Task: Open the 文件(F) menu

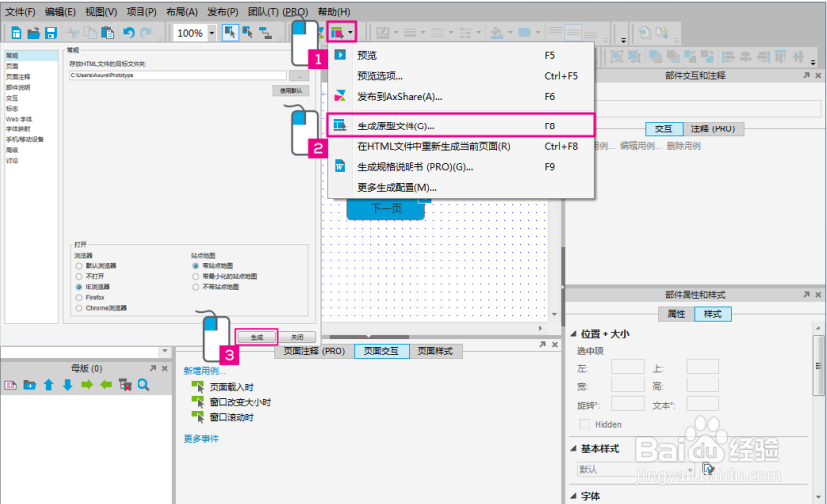Action: (20, 11)
